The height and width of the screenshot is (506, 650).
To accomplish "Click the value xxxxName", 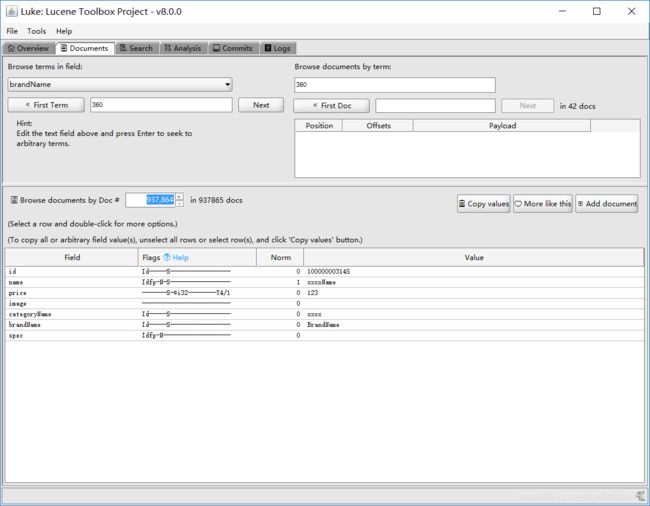I will (321, 282).
